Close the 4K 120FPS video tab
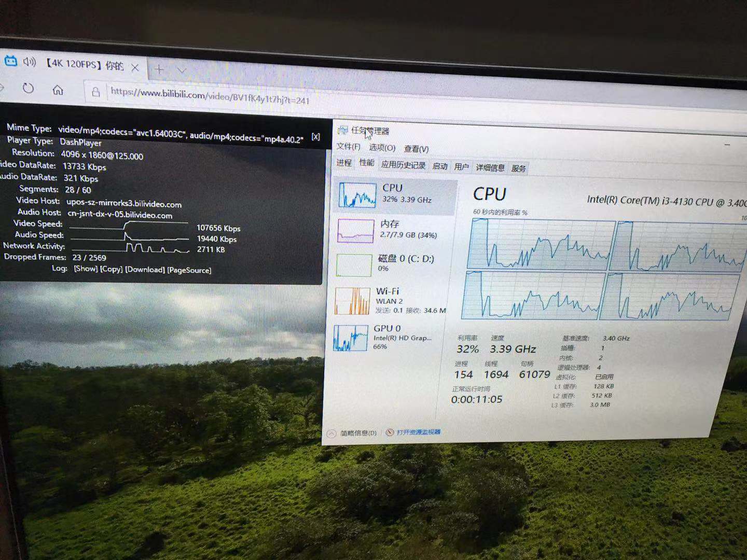This screenshot has height=560, width=747. pos(135,67)
